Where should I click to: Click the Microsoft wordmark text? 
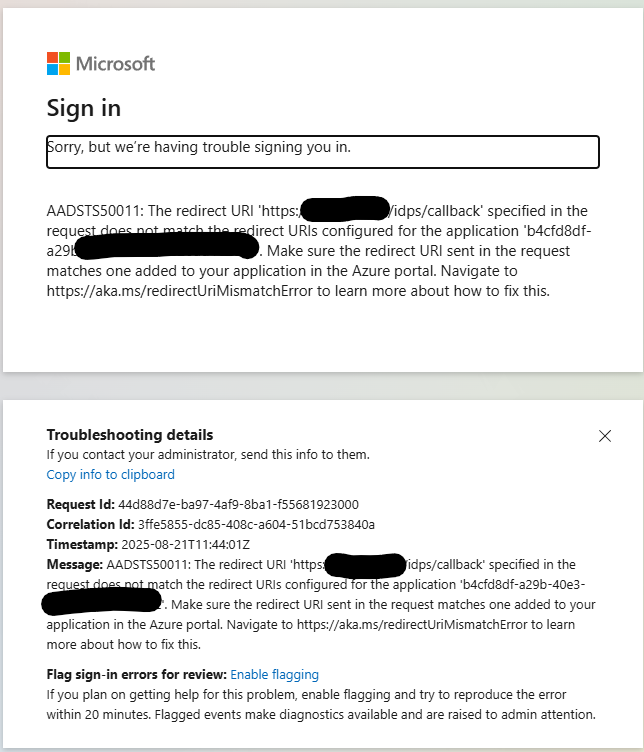coord(115,64)
